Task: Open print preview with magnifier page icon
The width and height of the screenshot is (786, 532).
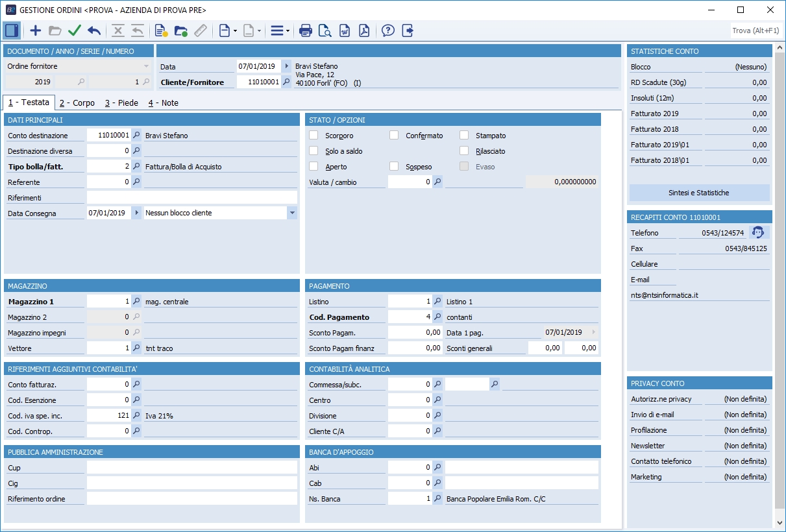Action: (x=325, y=30)
